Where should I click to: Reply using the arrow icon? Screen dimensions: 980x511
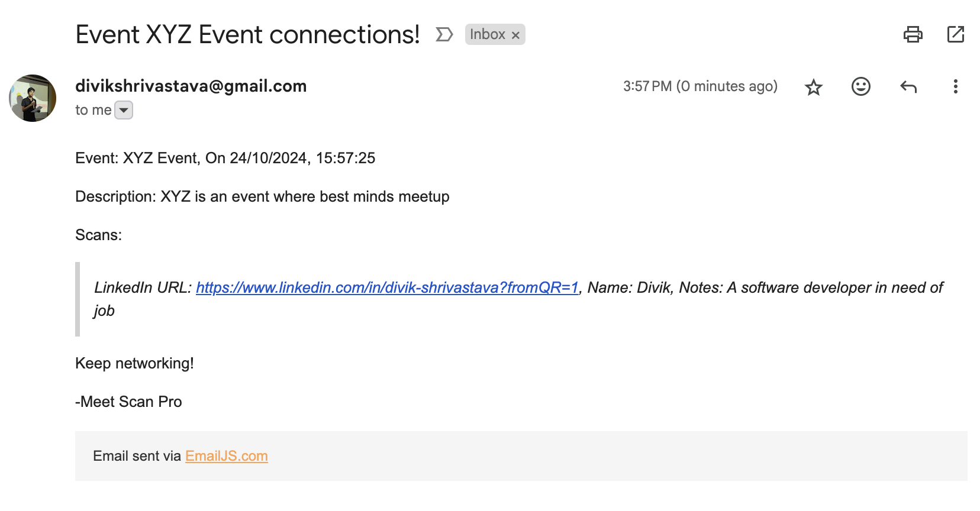pyautogui.click(x=908, y=87)
